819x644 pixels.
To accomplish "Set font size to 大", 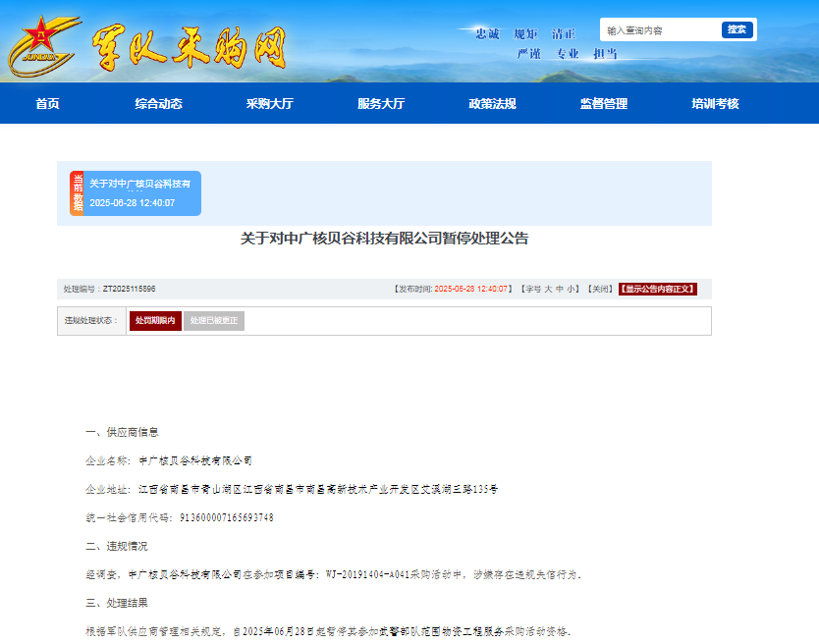I will (548, 289).
